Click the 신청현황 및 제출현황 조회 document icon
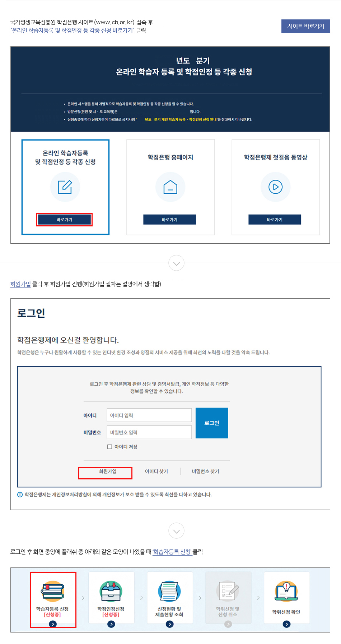Viewport: 341px width, 644px height. coord(169,591)
